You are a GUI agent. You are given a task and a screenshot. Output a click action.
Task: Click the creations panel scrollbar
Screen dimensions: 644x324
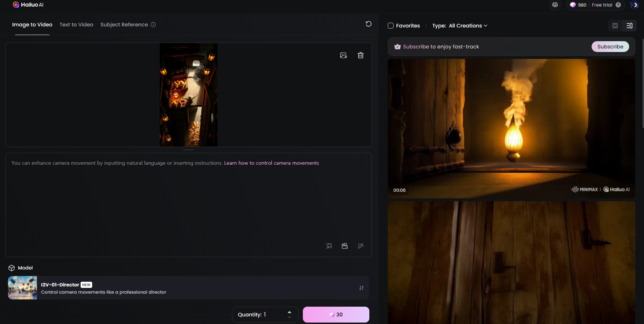click(643, 83)
